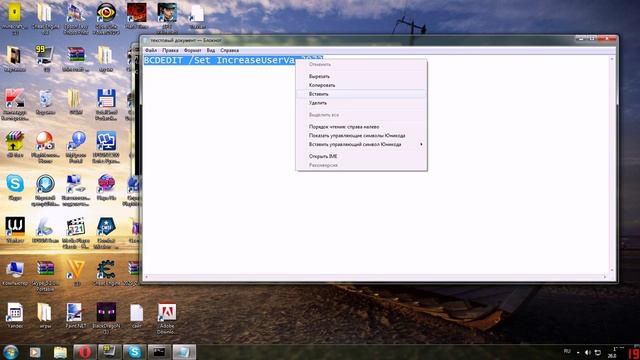Select the red dark game icon
This screenshot has height=360, width=640.
pyautogui.click(x=136, y=16)
